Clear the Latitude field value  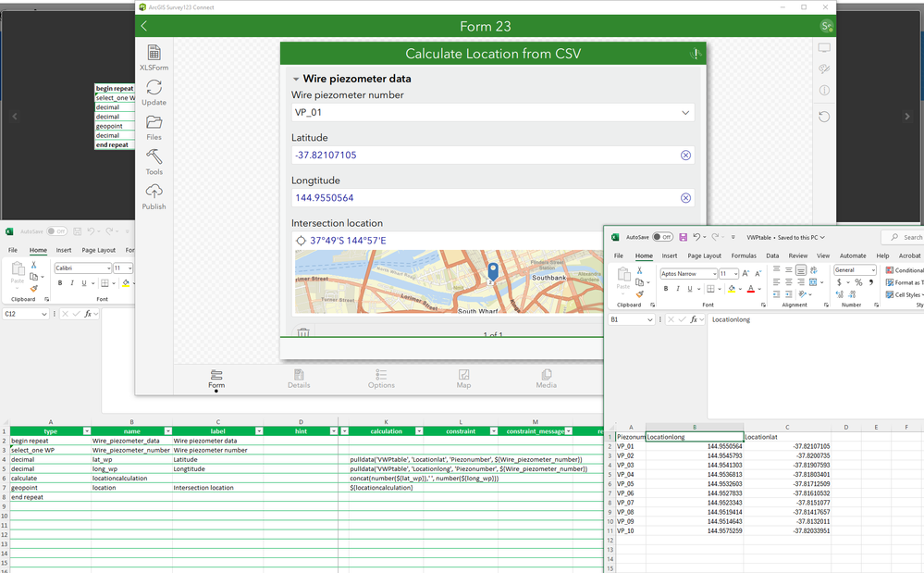(685, 155)
